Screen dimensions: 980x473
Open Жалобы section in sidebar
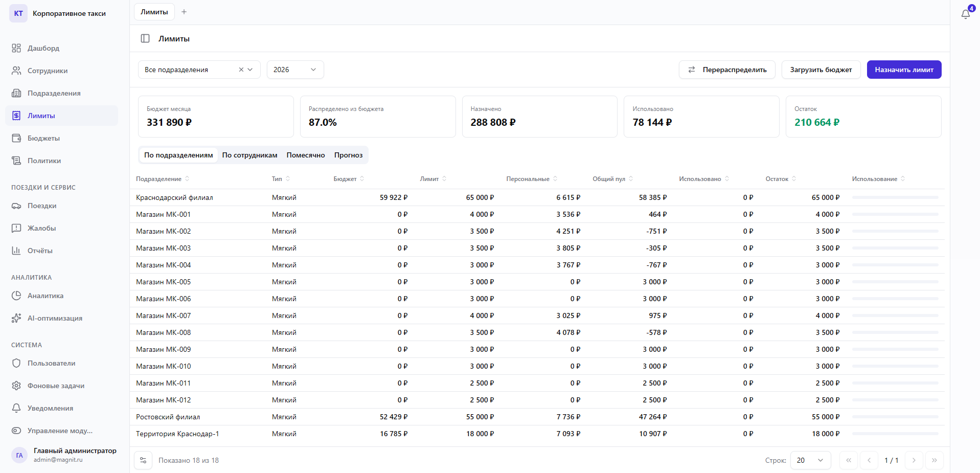41,228
